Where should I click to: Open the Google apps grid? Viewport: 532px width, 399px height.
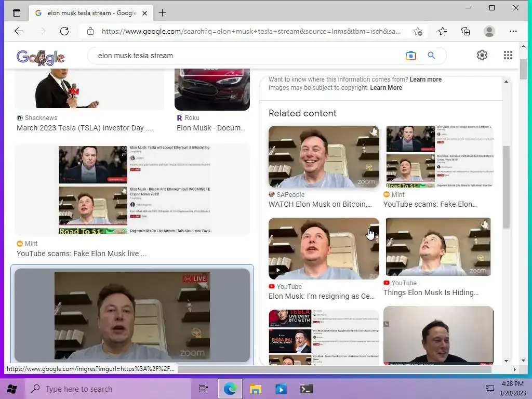click(508, 55)
